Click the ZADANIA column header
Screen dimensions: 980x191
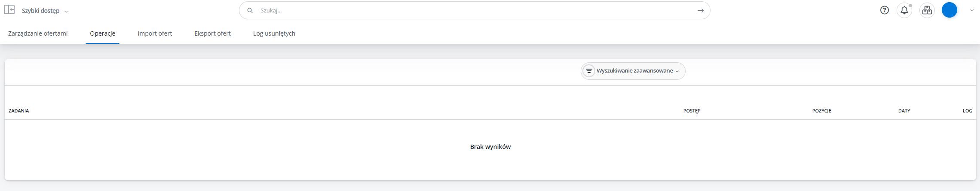pyautogui.click(x=19, y=111)
